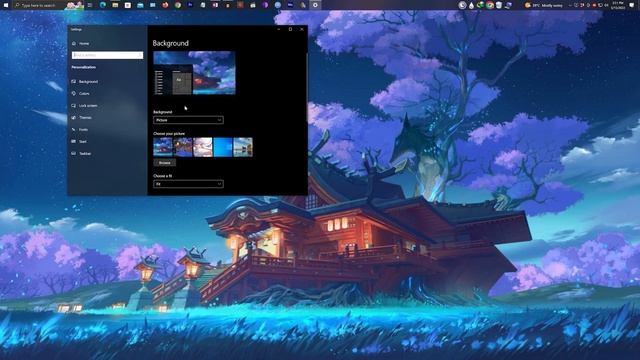Minimize the Settings window
The width and height of the screenshot is (640, 360).
click(x=279, y=29)
